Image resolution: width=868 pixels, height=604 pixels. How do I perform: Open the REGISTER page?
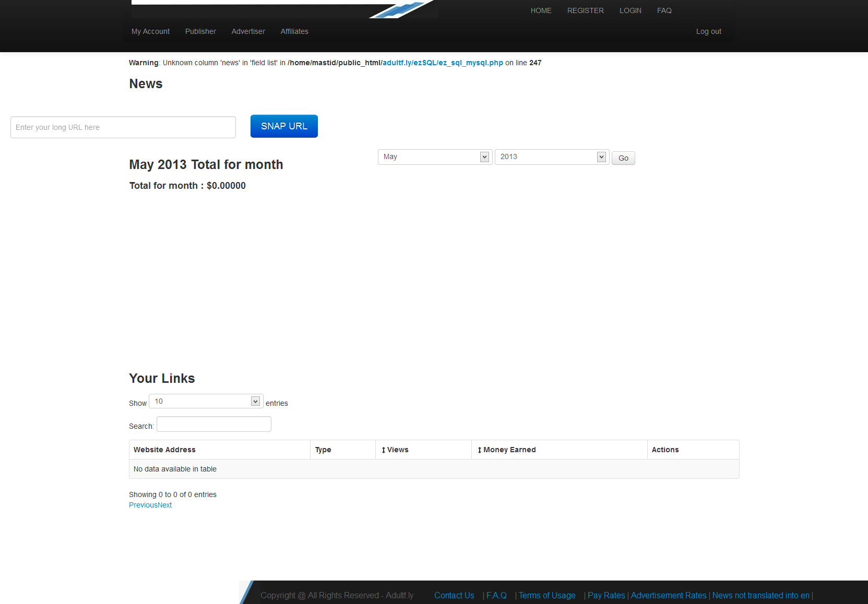585,10
